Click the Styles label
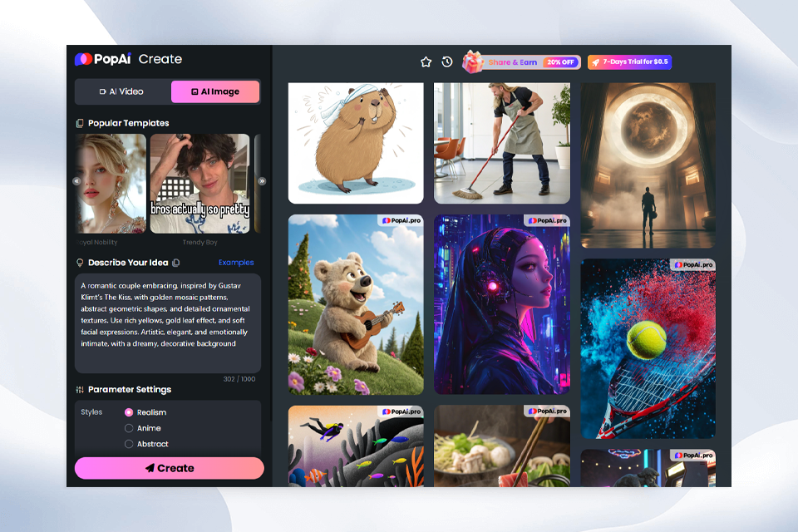Viewport: 798px width, 532px height. [91, 412]
